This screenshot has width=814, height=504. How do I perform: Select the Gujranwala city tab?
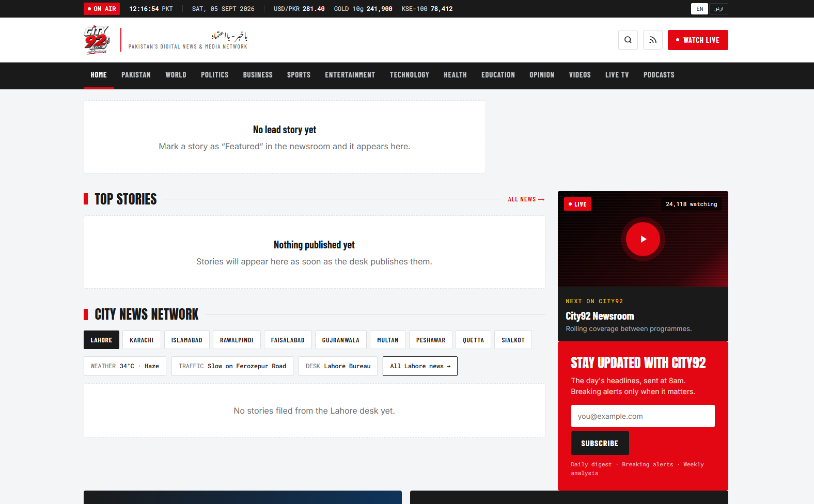pos(340,340)
